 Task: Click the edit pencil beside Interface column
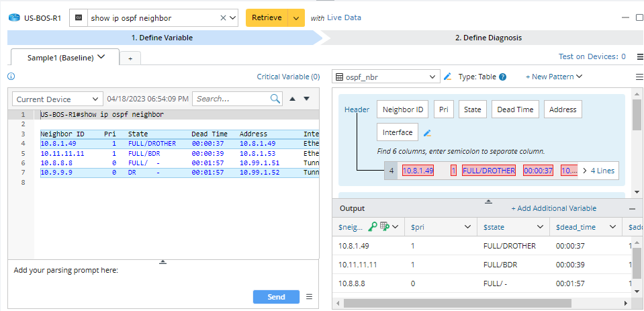coord(427,132)
